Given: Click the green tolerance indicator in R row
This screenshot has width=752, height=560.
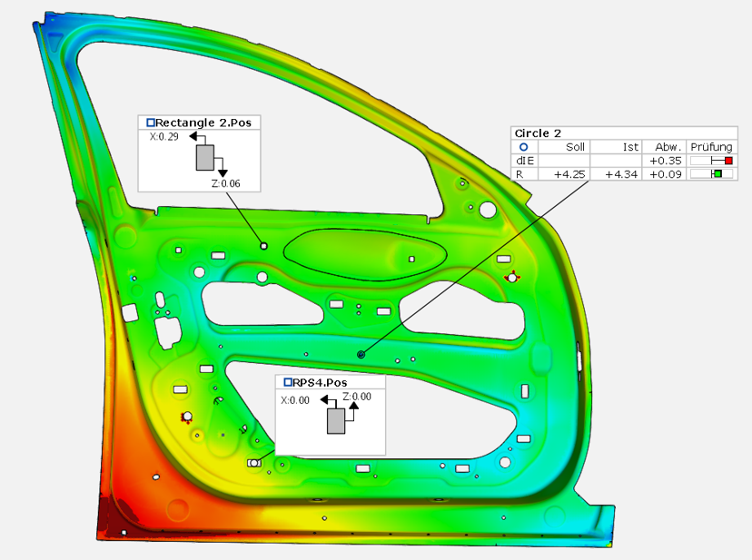Looking at the screenshot, I should pyautogui.click(x=717, y=173).
